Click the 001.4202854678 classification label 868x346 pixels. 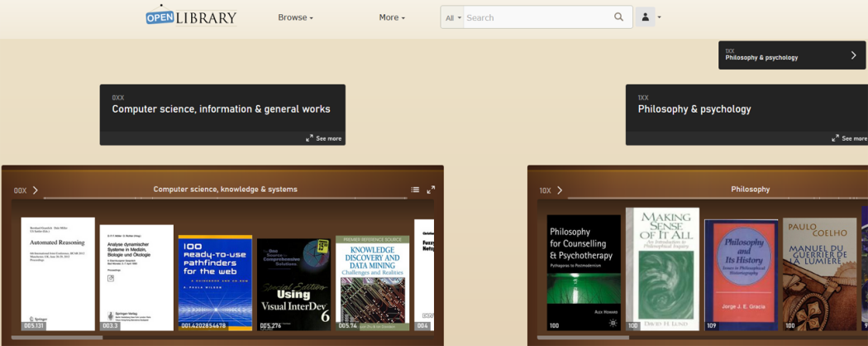[x=203, y=325]
